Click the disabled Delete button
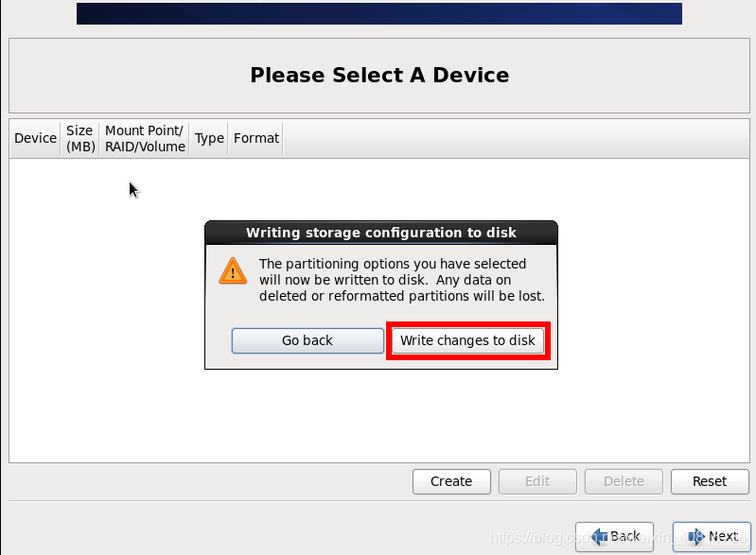 624,481
